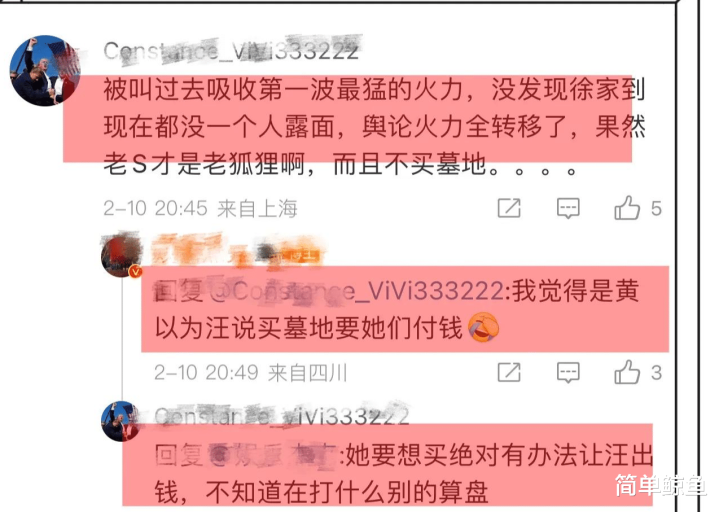
Task: Open the blurred orange username of verified user
Action: pos(238,251)
